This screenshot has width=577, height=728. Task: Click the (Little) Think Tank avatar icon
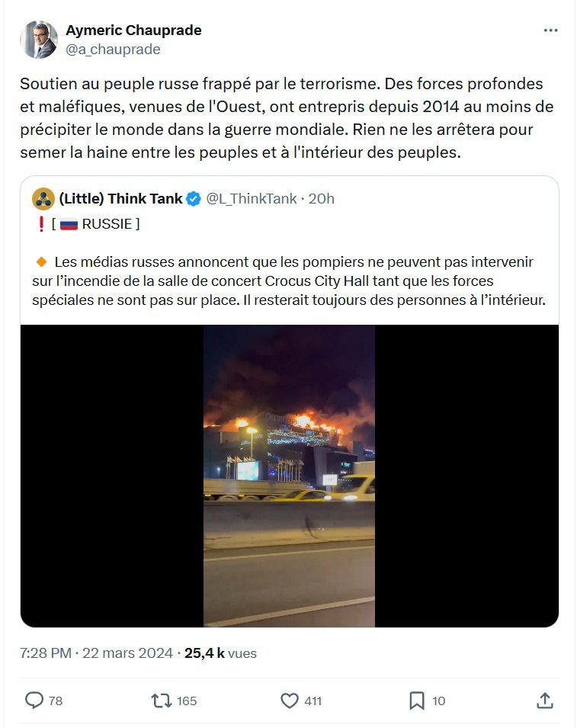43,199
